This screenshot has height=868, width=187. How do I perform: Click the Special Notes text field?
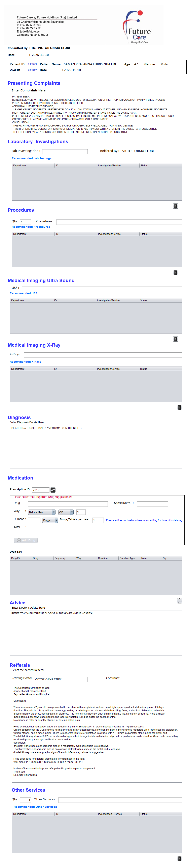[x=152, y=504]
